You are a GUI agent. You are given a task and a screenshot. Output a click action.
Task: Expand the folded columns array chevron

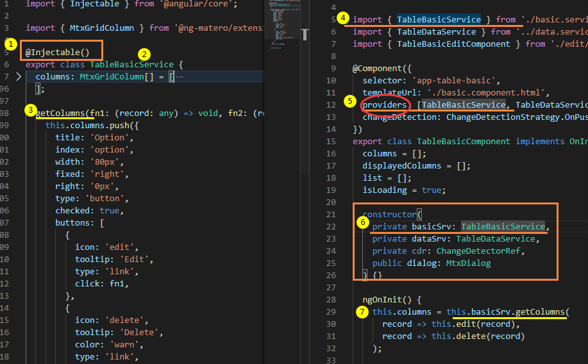tap(19, 77)
